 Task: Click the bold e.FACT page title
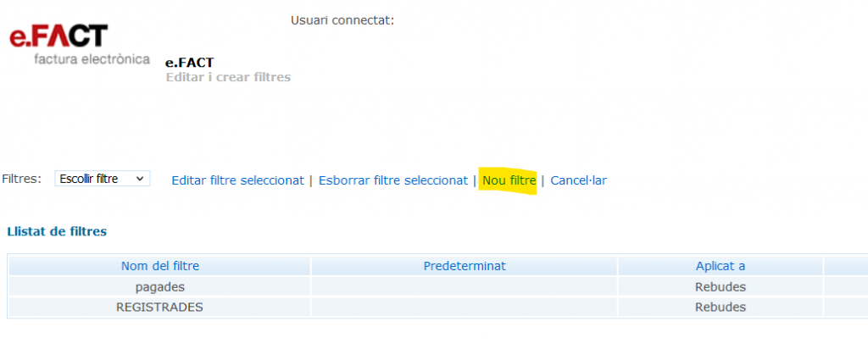click(189, 63)
